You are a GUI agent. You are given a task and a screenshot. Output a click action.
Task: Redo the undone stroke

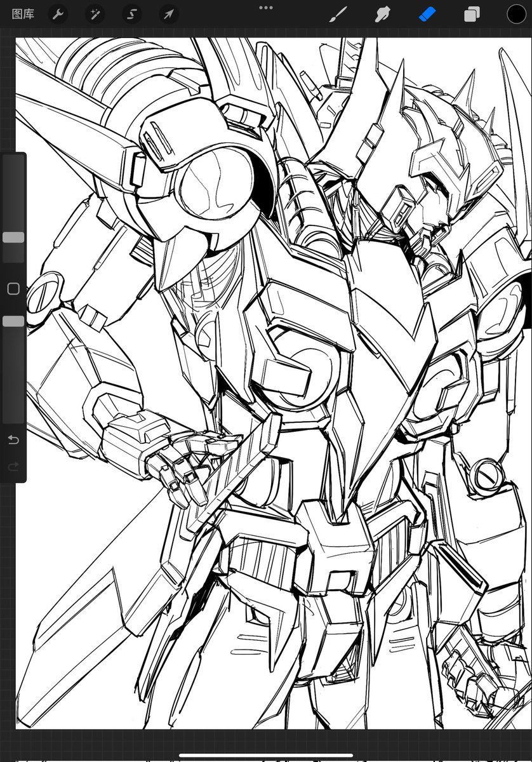point(13,467)
